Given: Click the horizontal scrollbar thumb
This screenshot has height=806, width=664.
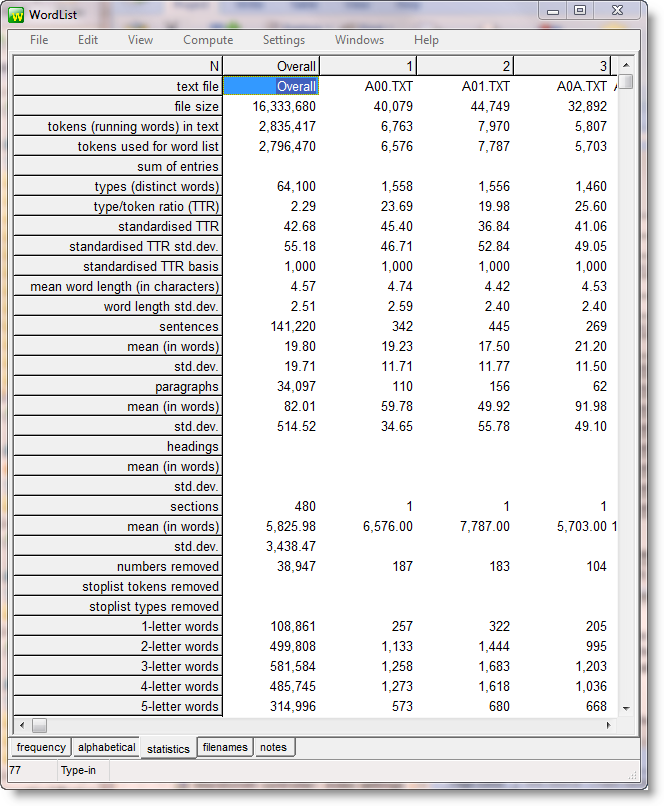Looking at the screenshot, I should pos(40,725).
